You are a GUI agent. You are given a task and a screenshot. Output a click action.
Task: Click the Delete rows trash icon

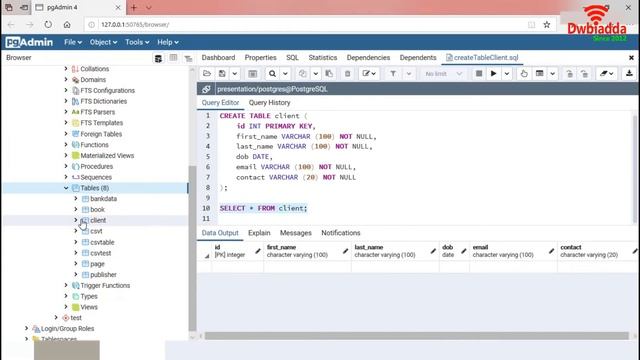pyautogui.click(x=347, y=73)
